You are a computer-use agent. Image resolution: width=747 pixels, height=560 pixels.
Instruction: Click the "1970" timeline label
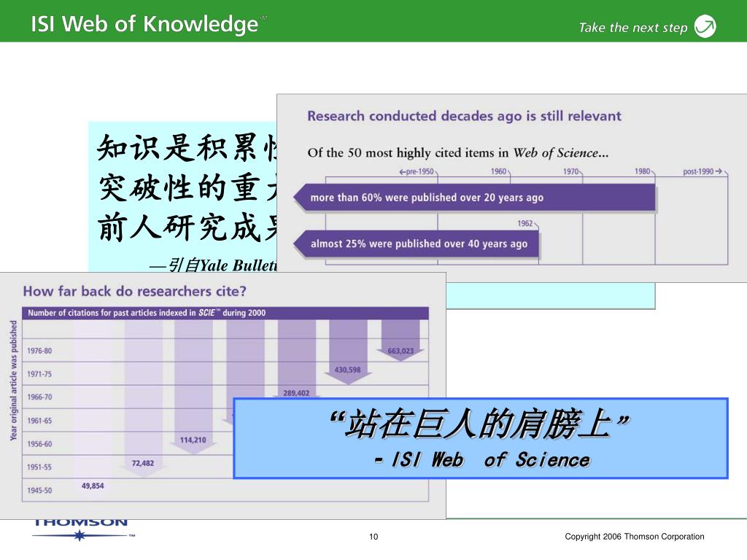coord(570,171)
